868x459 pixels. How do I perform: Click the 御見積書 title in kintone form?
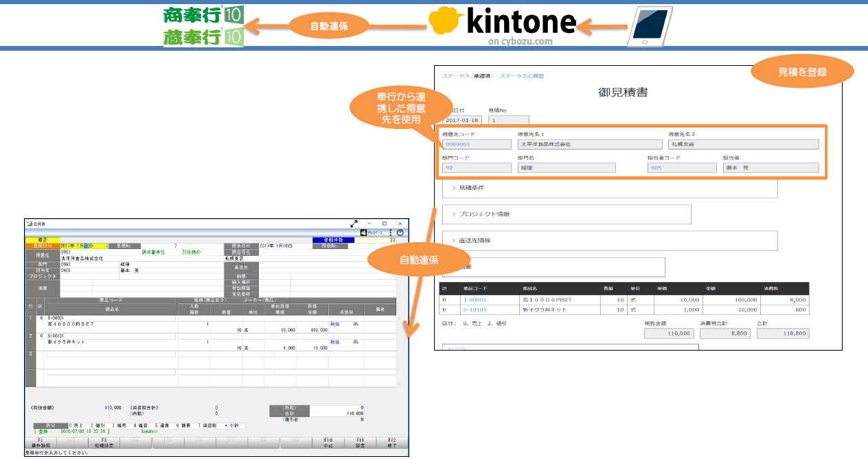[623, 92]
